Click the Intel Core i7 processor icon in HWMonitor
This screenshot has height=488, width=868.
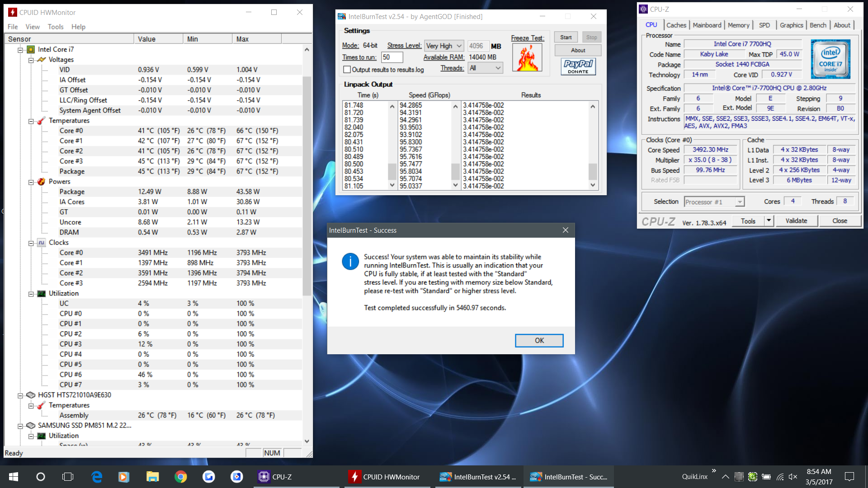31,49
